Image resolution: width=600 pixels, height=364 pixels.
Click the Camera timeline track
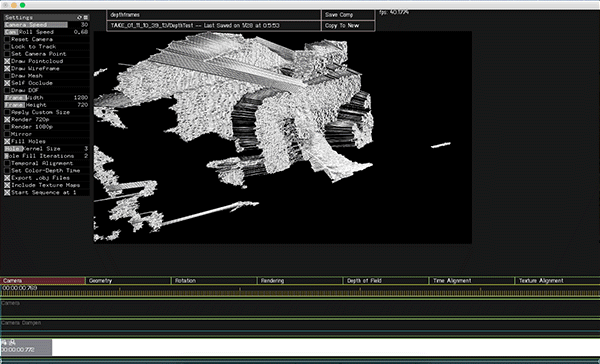300,308
